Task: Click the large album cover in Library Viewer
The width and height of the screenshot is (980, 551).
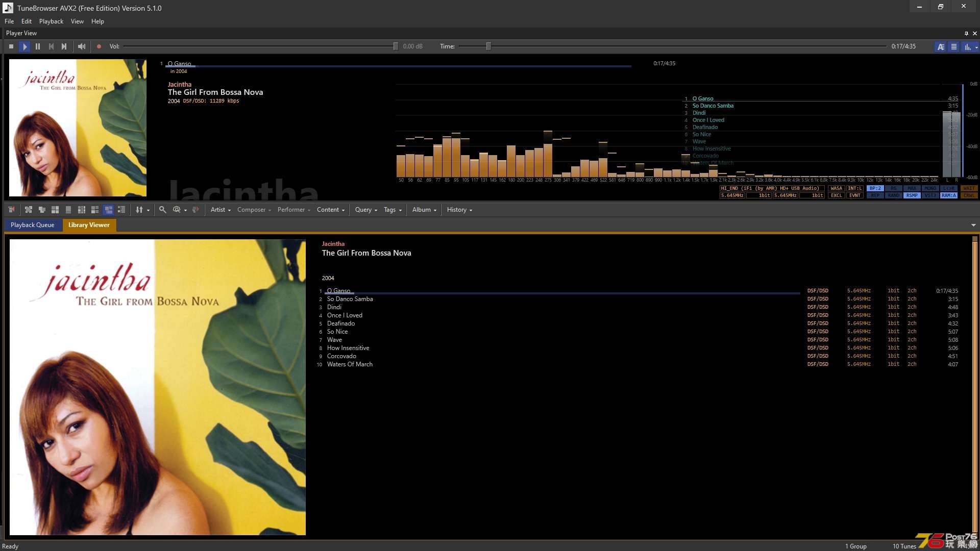Action: (158, 387)
